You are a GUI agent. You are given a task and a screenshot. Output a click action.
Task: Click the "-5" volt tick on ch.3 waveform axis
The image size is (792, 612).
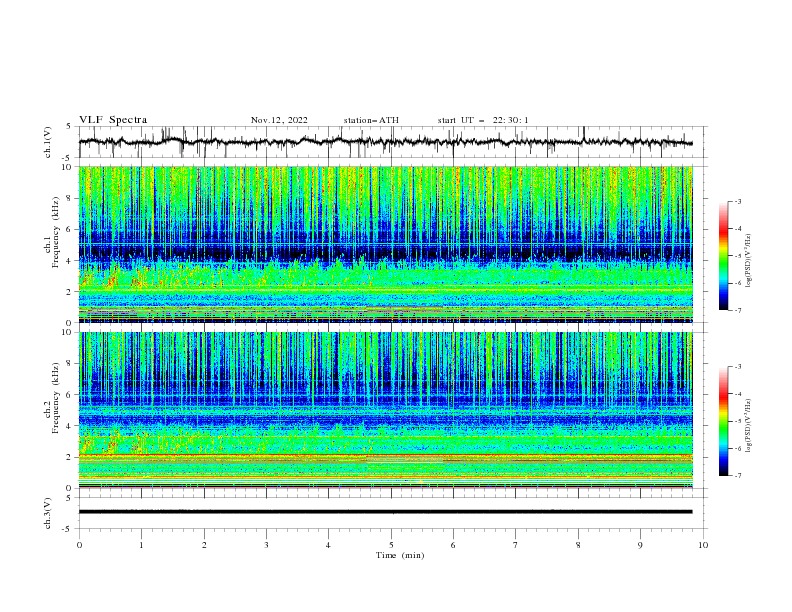pos(68,529)
